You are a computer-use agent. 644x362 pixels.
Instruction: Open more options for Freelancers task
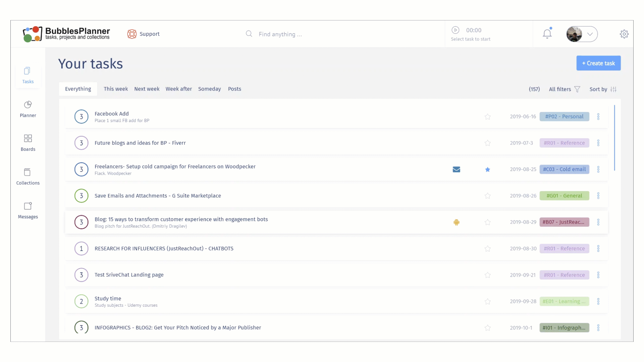[598, 170]
